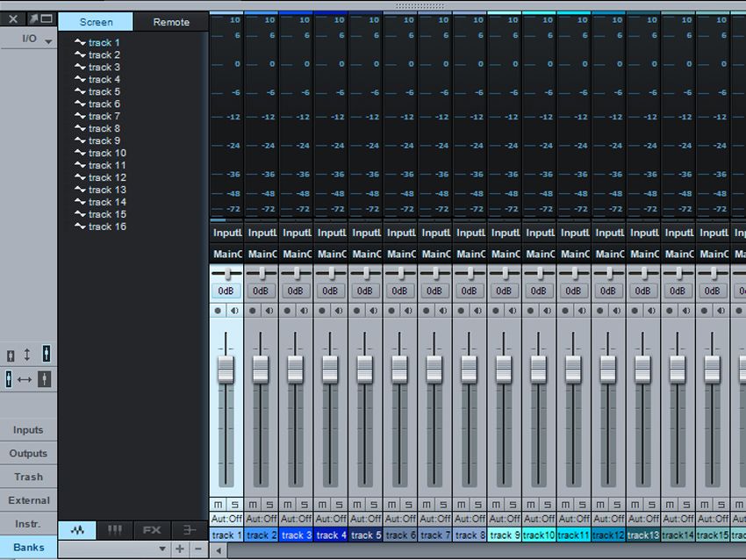
Task: Open Aut:Off automation mode on track 2
Action: coord(262,519)
